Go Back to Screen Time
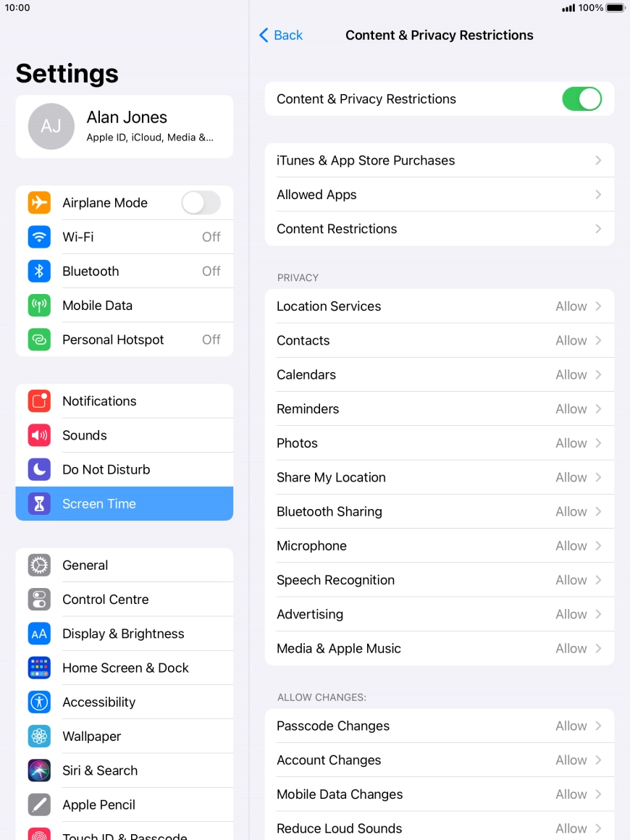Image resolution: width=630 pixels, height=840 pixels. tap(281, 35)
